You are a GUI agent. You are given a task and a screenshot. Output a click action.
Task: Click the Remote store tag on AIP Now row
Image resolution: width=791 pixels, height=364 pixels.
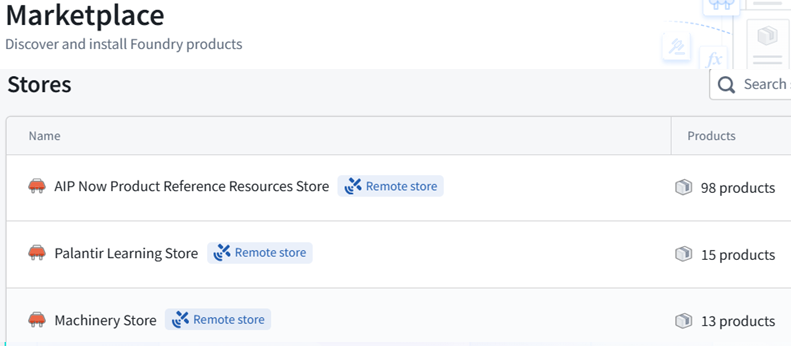click(x=390, y=186)
